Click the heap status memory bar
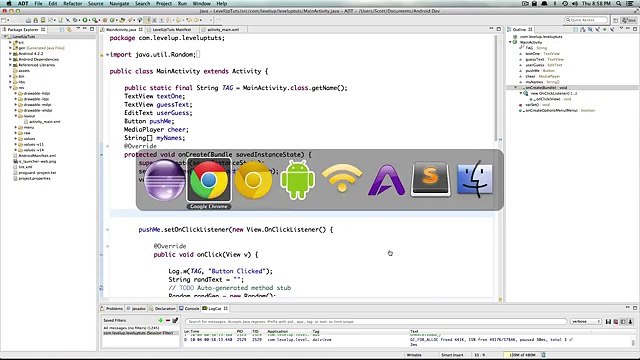 click(522, 355)
